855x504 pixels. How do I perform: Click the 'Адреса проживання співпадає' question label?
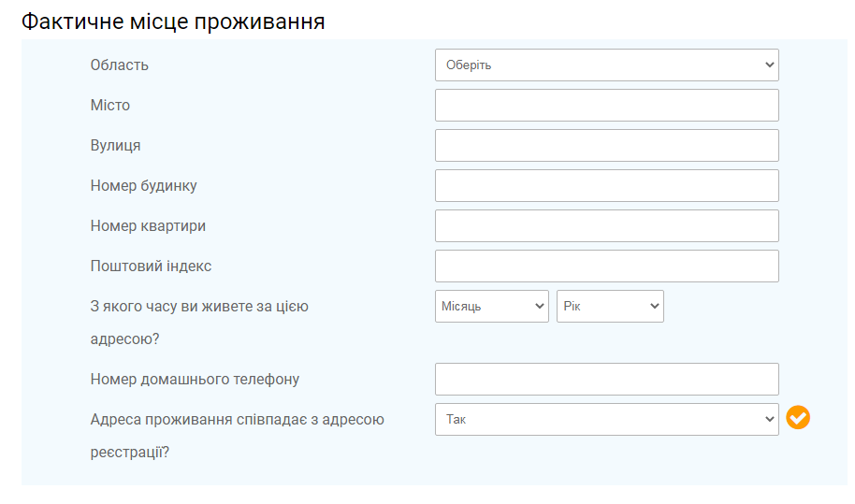pos(238,436)
